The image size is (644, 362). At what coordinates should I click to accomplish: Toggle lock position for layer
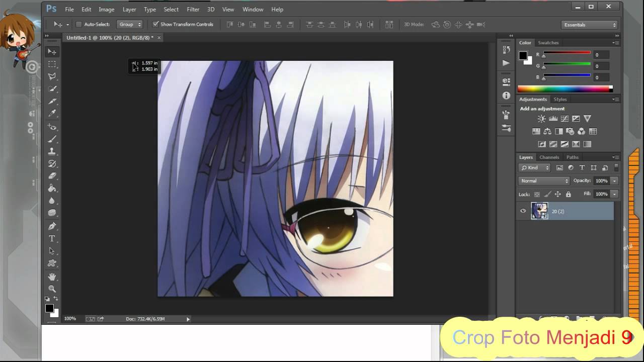pos(557,194)
